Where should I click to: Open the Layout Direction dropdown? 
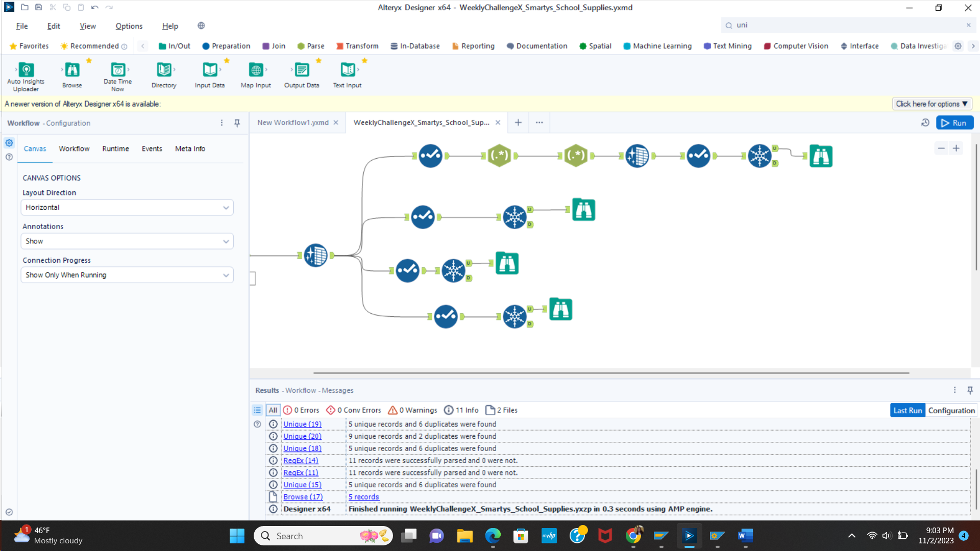127,208
